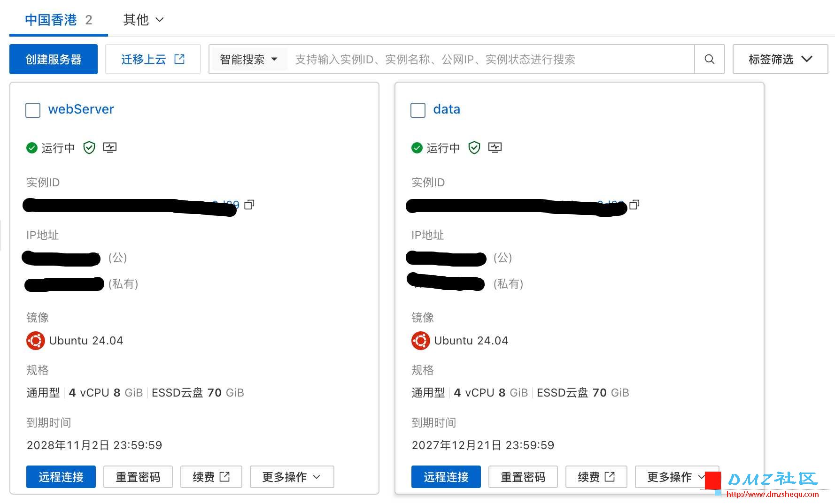
Task: Open the 智能搜索 dropdown
Action: click(248, 59)
